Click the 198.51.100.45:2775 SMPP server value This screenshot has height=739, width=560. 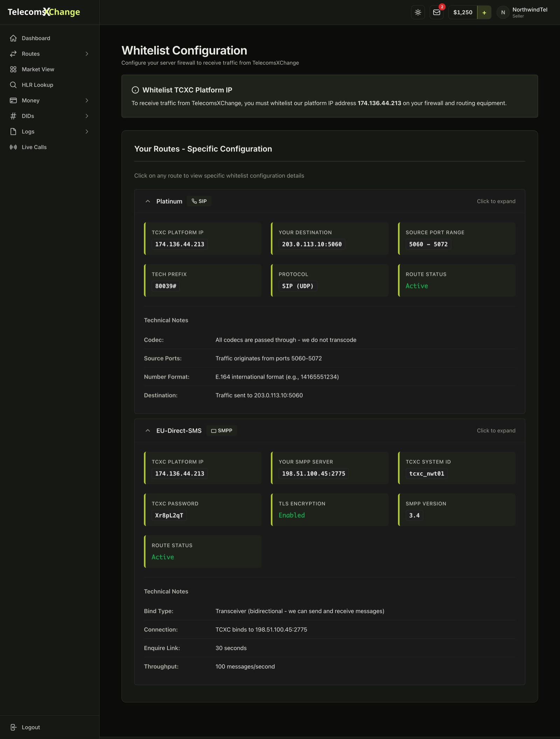click(x=314, y=474)
